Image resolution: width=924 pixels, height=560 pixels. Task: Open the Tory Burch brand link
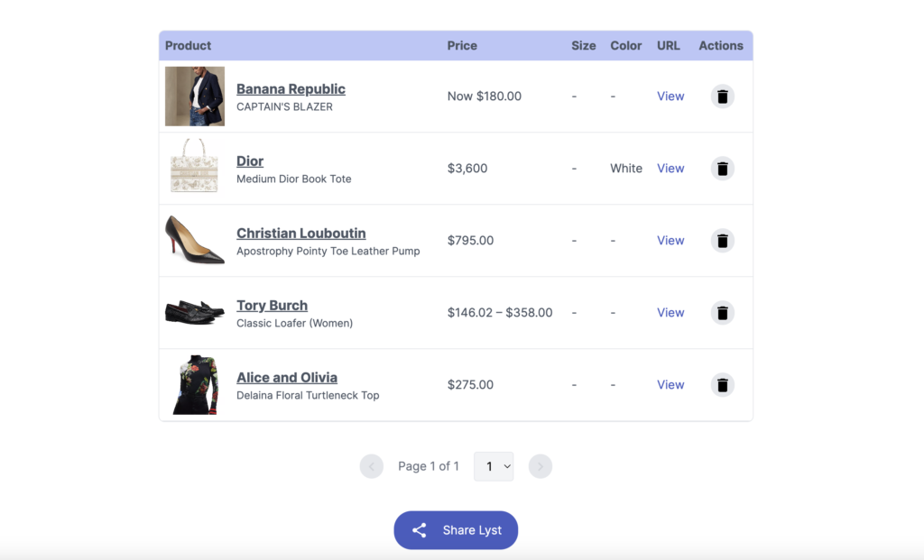tap(272, 305)
